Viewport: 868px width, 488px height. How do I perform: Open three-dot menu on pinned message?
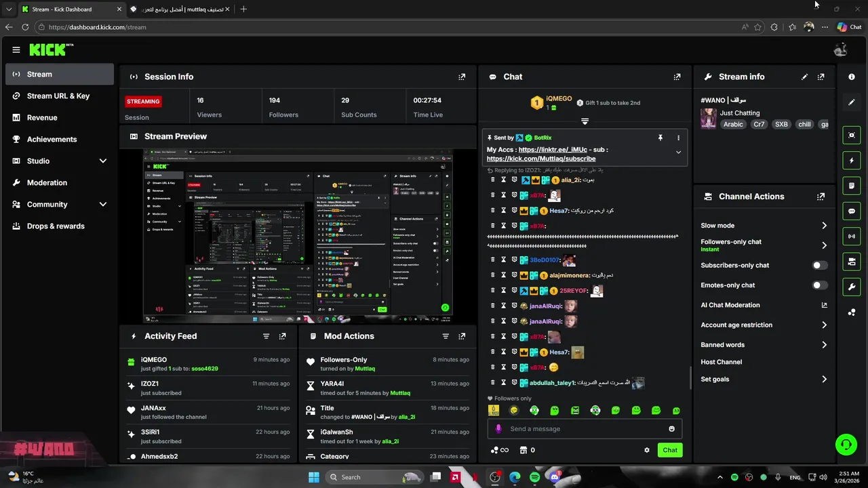point(678,138)
